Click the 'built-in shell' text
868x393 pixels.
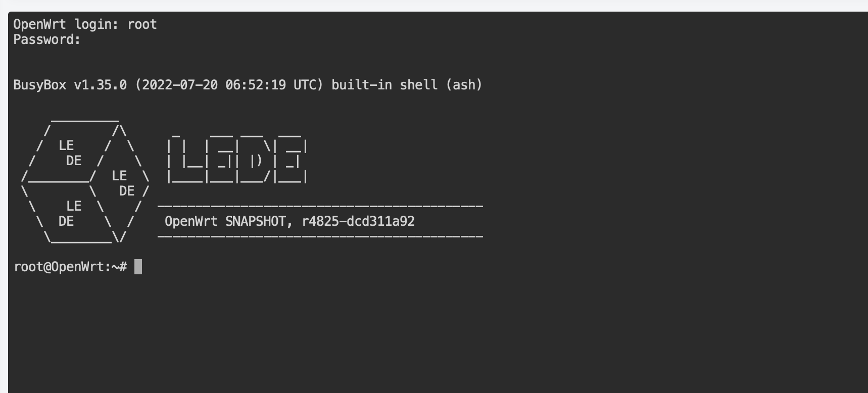tap(384, 85)
